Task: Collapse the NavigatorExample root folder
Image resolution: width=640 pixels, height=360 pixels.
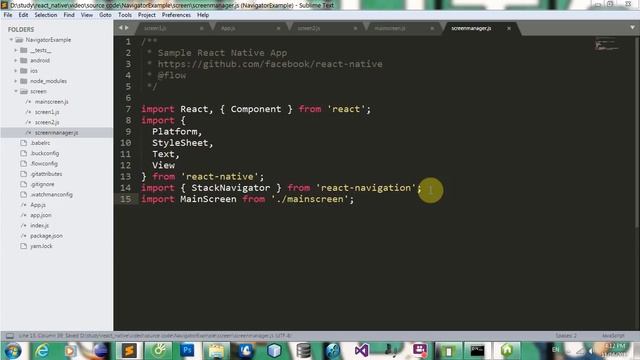Action: pos(11,40)
